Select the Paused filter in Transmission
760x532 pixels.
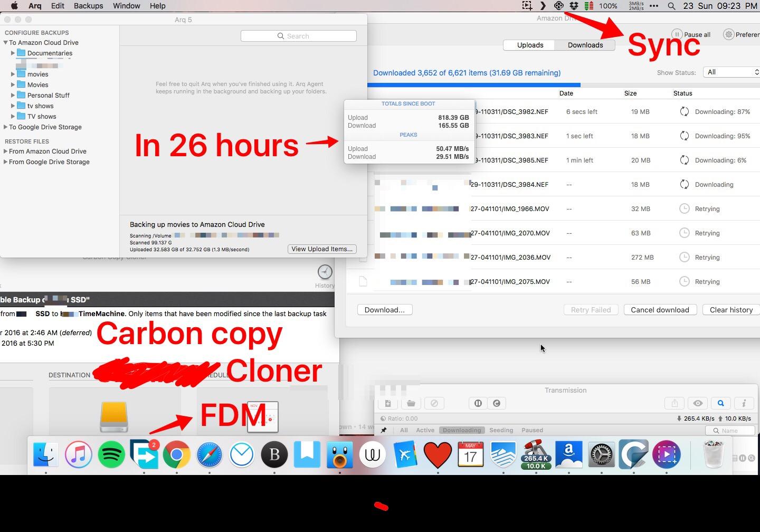coord(532,431)
